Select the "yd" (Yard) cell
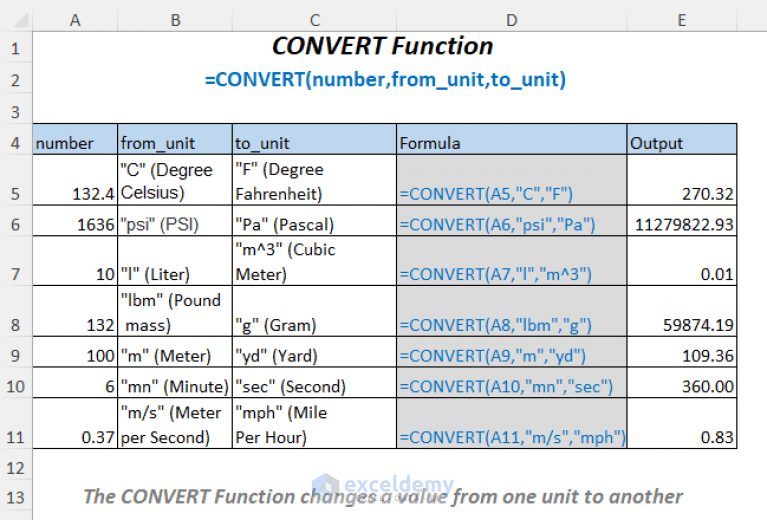Screen dimensions: 767x520 [315, 352]
